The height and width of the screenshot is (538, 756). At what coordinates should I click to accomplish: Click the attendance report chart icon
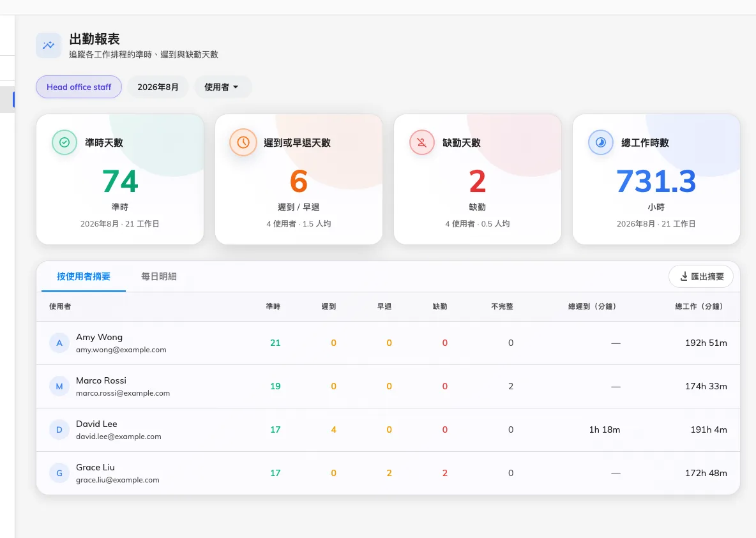tap(49, 45)
